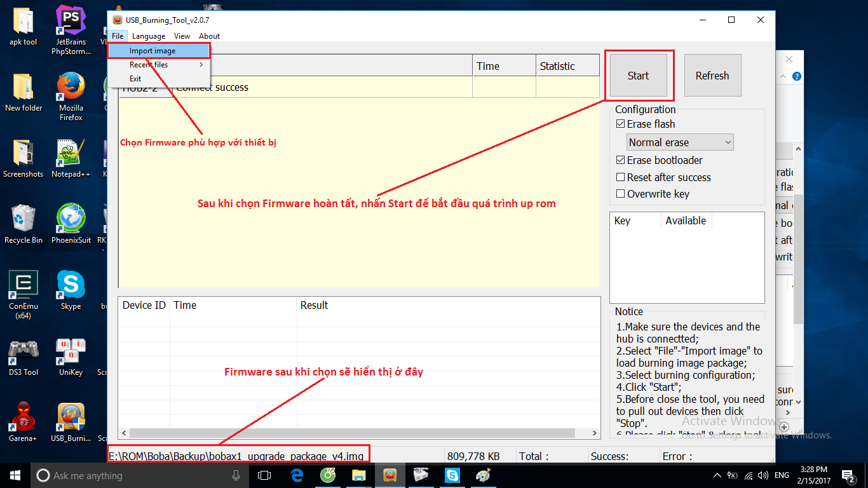Toggle the Erase bootloader checkbox
The image size is (868, 488).
(621, 161)
